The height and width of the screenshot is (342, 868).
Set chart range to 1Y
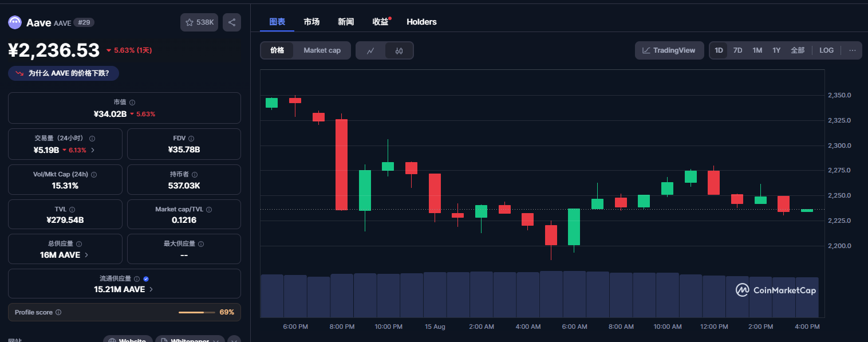pos(776,50)
